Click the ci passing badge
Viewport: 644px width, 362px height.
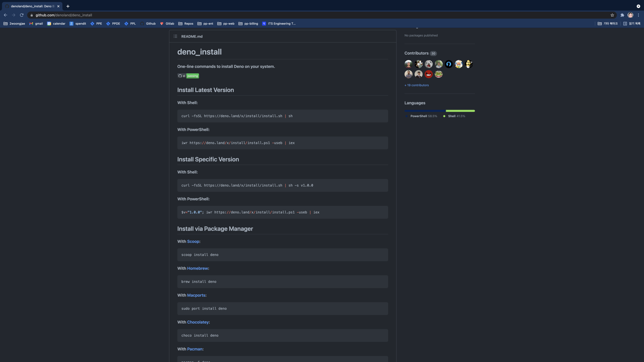coord(188,76)
